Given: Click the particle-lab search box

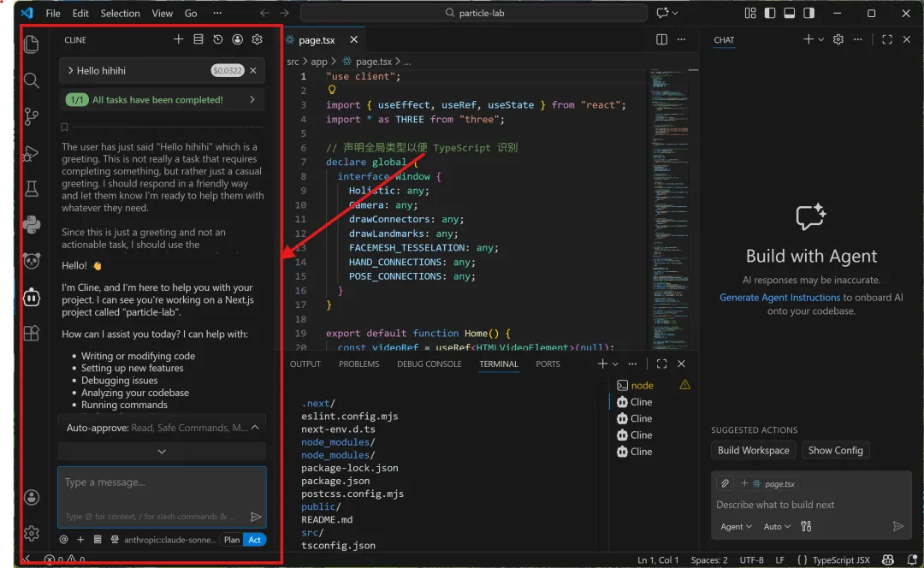Looking at the screenshot, I should click(474, 13).
